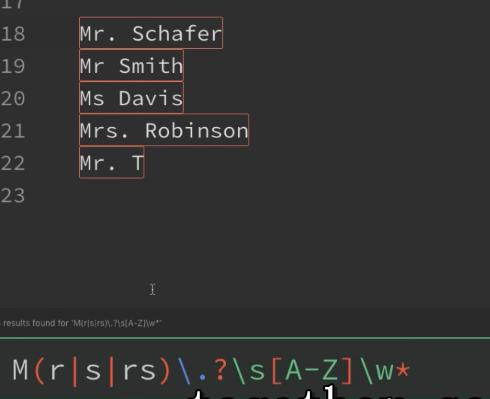Click line number 21 in the gutter
Viewport: 490px width, 399px height.
pos(13,131)
